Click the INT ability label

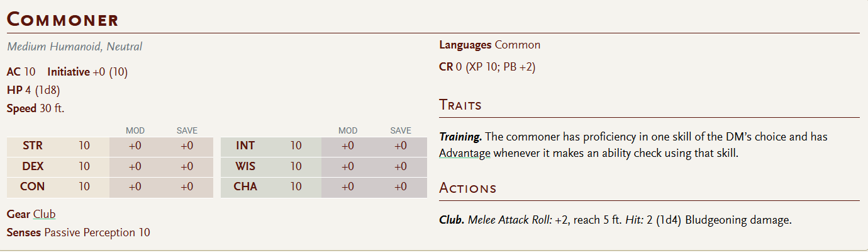point(245,146)
